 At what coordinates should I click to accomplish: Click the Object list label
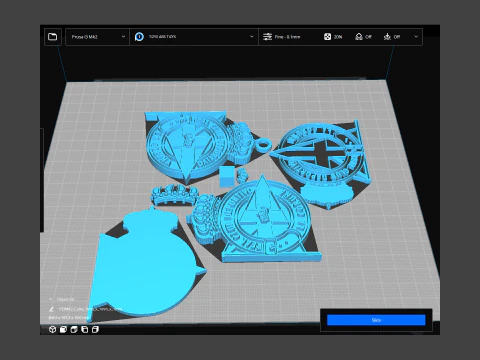click(x=65, y=299)
